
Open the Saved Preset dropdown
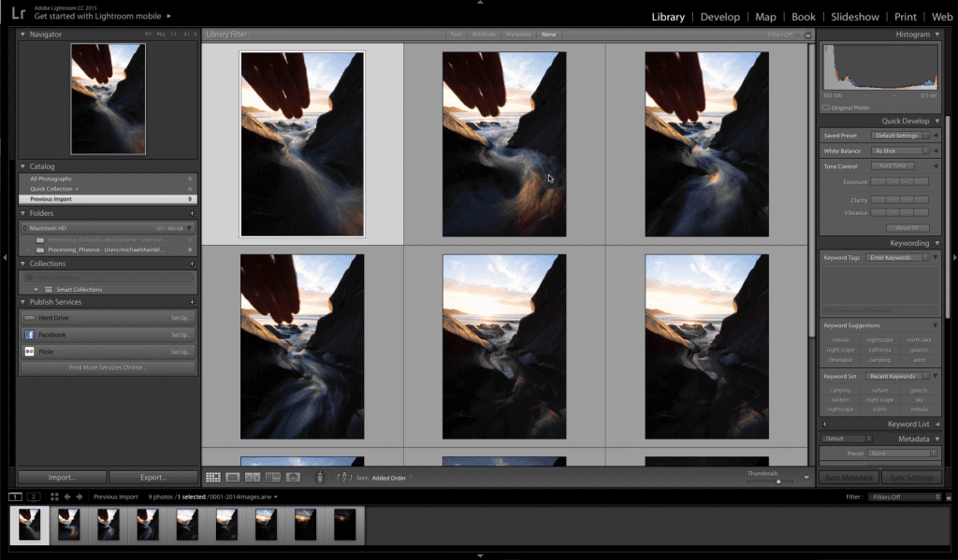click(900, 136)
